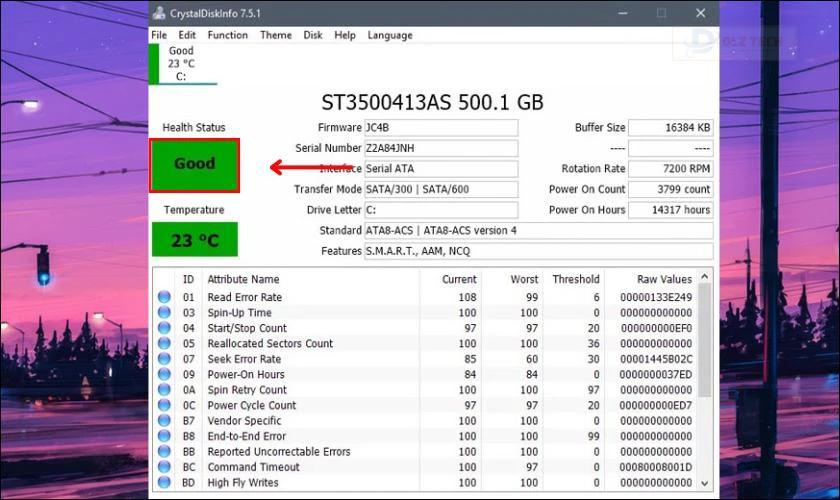Image resolution: width=840 pixels, height=500 pixels.
Task: Open the Language menu
Action: click(x=390, y=35)
